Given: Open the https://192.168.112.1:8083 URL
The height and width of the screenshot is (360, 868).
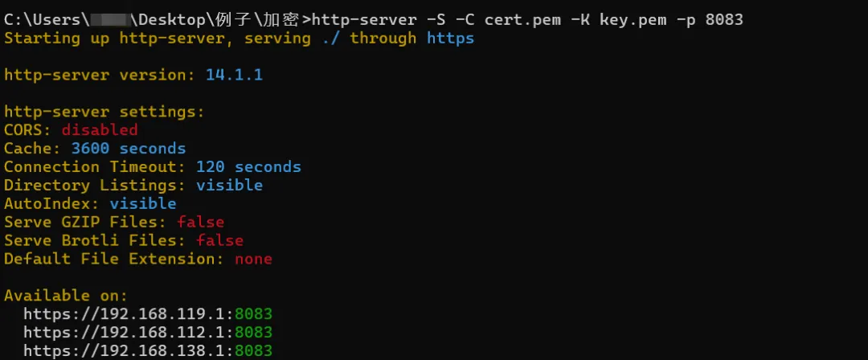Looking at the screenshot, I should click(148, 333).
